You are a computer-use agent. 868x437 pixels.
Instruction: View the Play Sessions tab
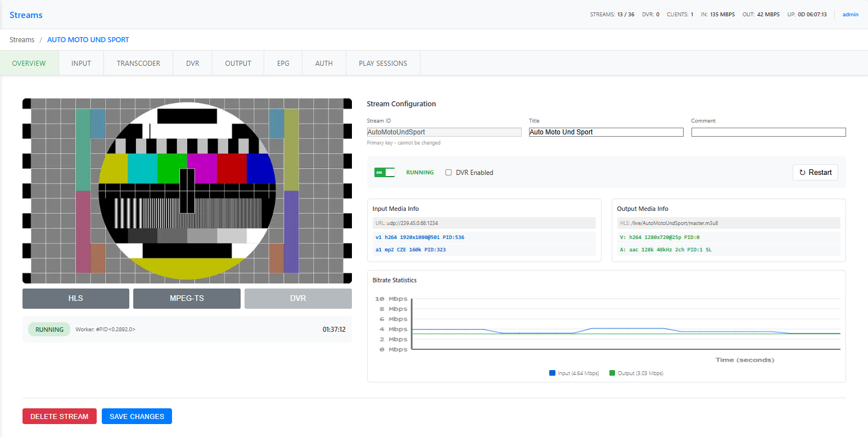(383, 63)
